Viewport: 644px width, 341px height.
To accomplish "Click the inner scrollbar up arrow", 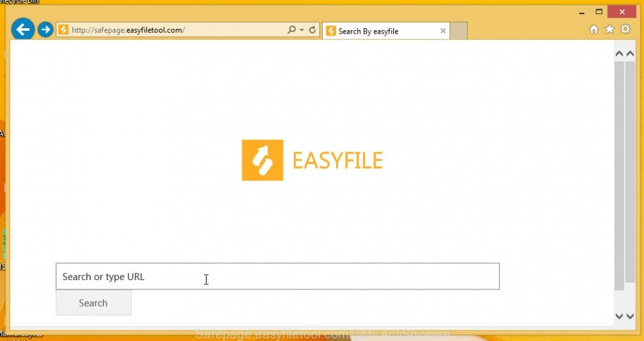I will [619, 54].
